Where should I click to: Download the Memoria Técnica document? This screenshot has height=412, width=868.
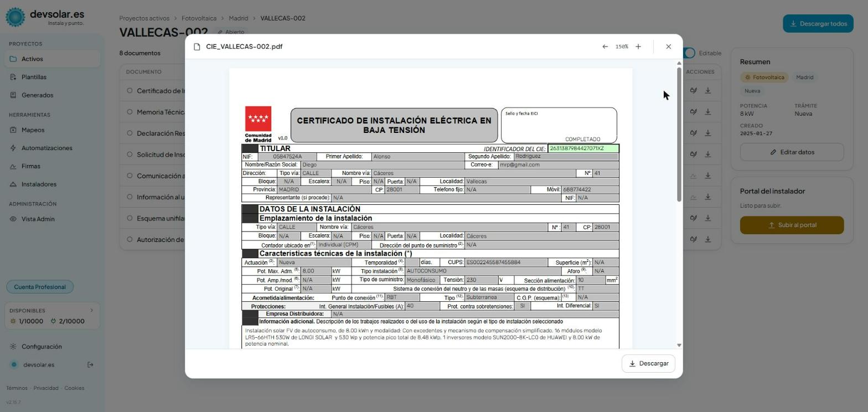tap(708, 111)
